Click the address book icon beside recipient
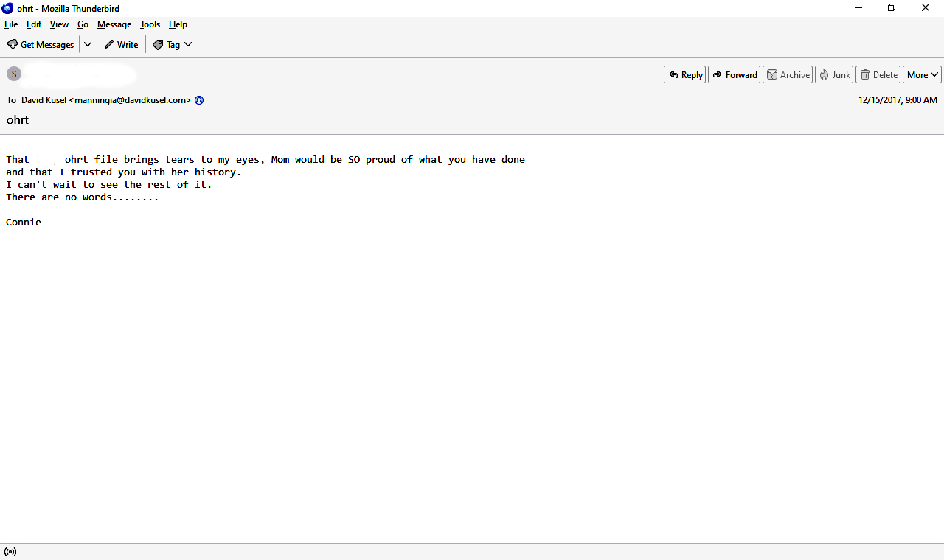Image resolution: width=944 pixels, height=560 pixels. click(199, 100)
